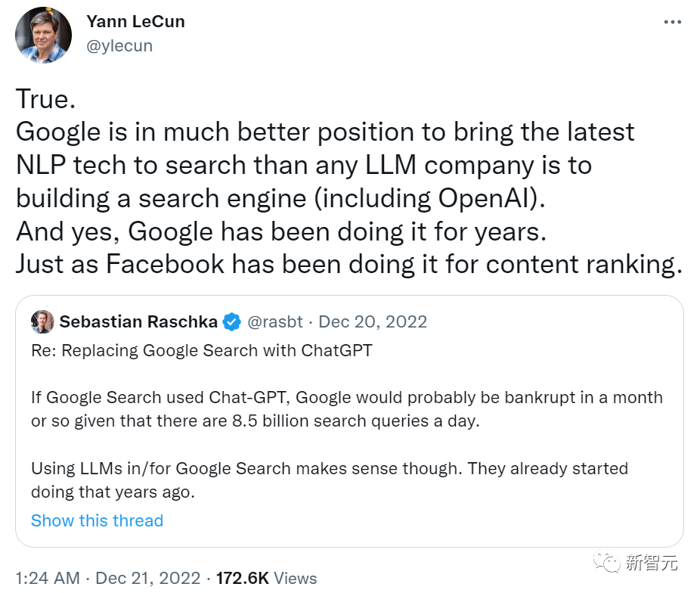Open the tweet's three-dot More menu
The width and height of the screenshot is (700, 593).
click(672, 23)
